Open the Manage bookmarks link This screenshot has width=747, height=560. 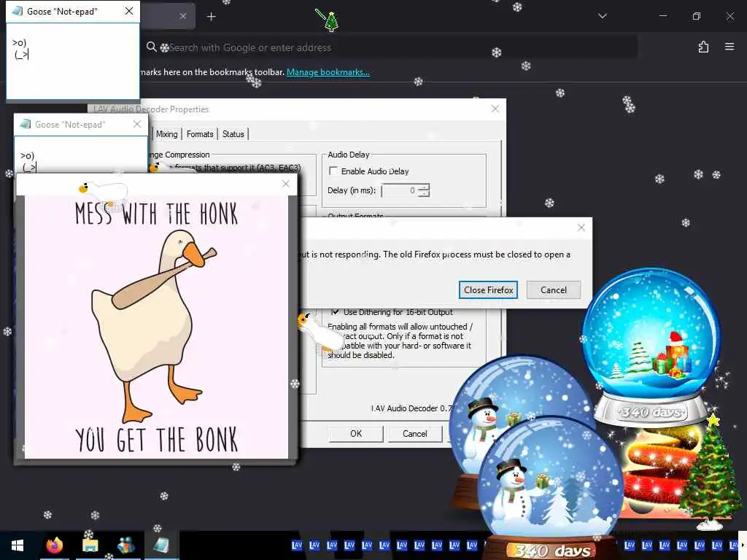point(328,72)
